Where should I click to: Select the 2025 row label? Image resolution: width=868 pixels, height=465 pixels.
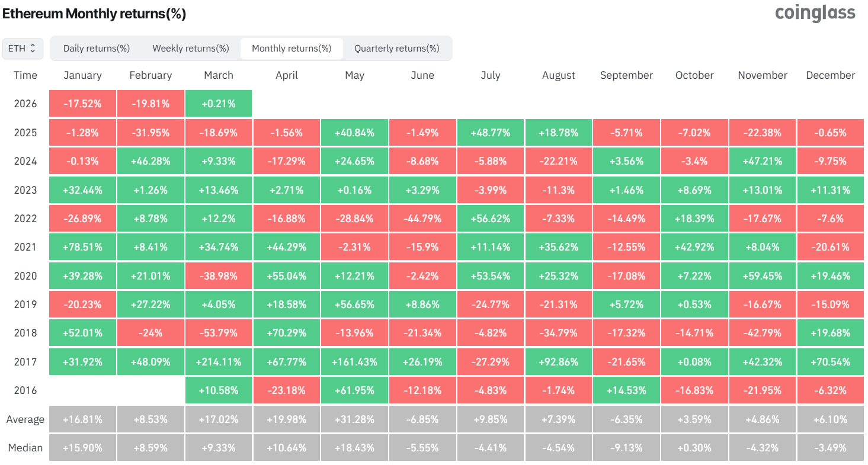click(x=25, y=133)
